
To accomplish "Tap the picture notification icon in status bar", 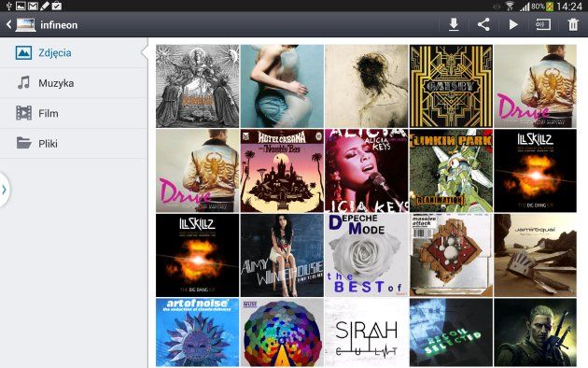I will [21, 6].
